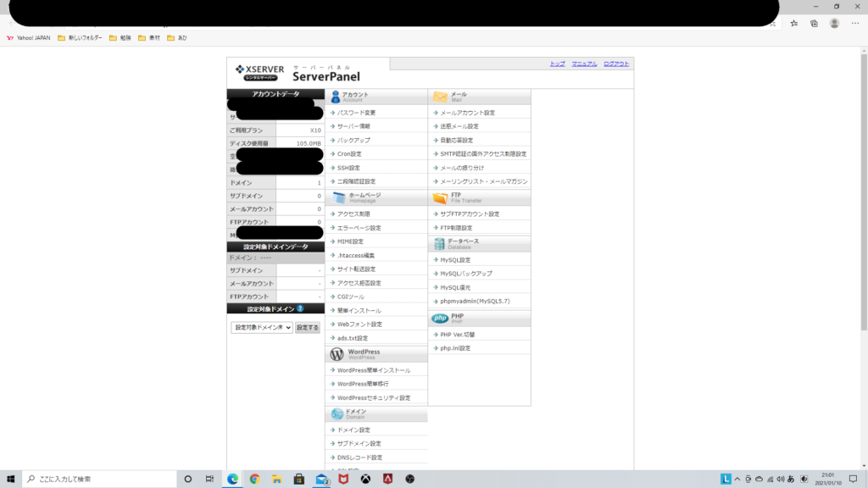Click the database cylinder icon in データベース header
Viewport: 868px width, 488px height.
click(440, 244)
